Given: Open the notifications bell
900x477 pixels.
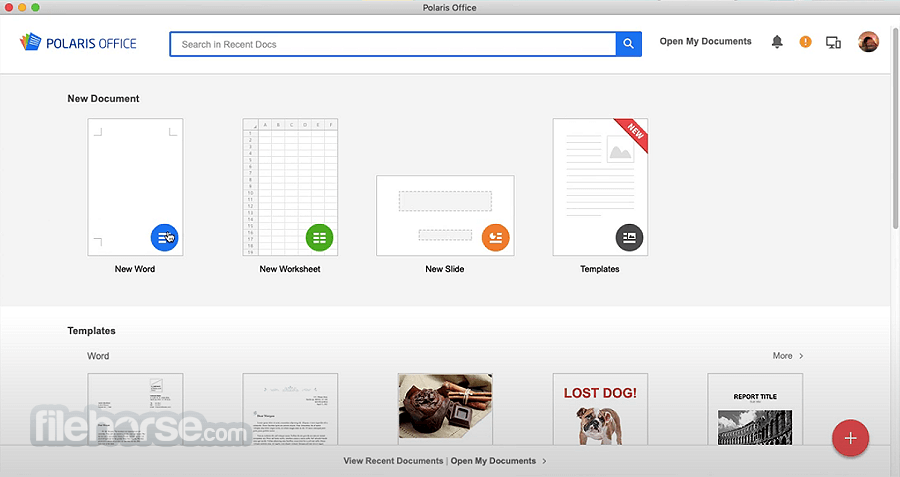Looking at the screenshot, I should tap(777, 41).
